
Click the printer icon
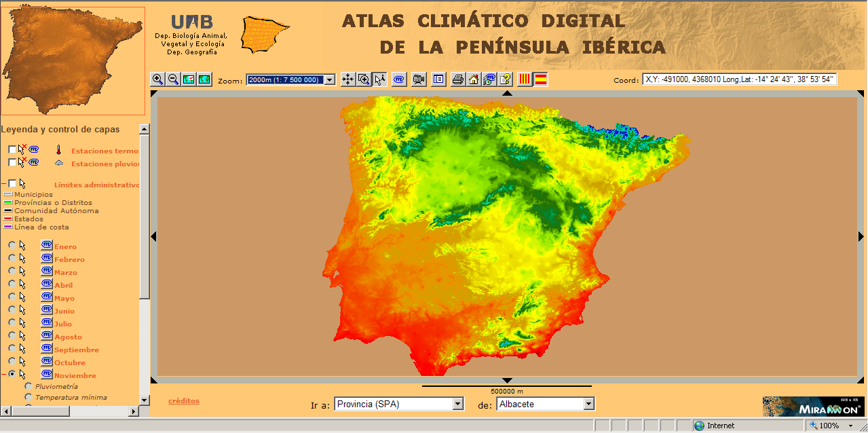click(458, 79)
